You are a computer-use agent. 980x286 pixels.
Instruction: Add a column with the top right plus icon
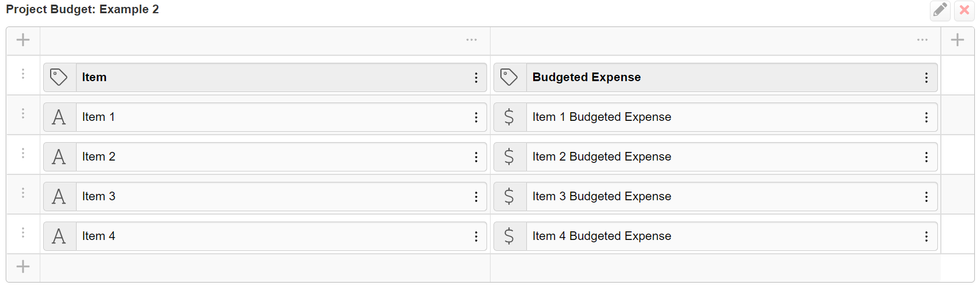pyautogui.click(x=958, y=40)
